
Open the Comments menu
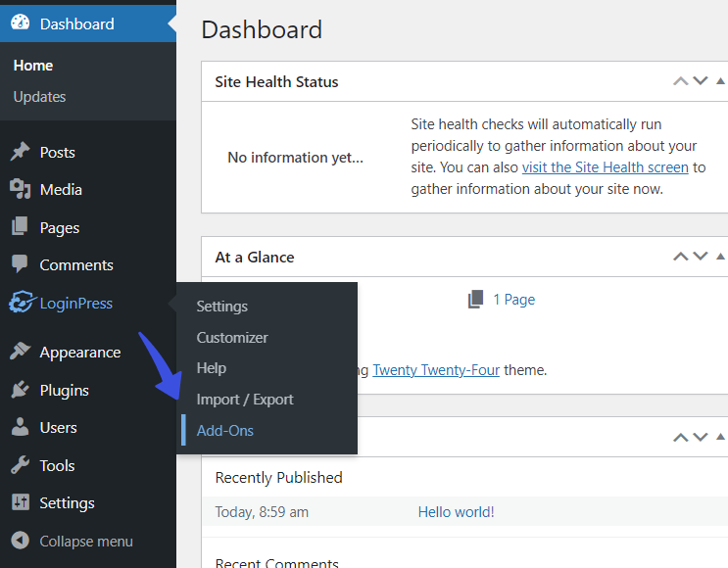88,265
